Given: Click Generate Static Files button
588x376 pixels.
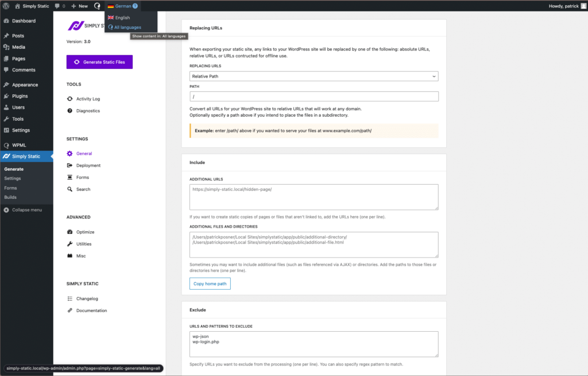Looking at the screenshot, I should pyautogui.click(x=99, y=62).
